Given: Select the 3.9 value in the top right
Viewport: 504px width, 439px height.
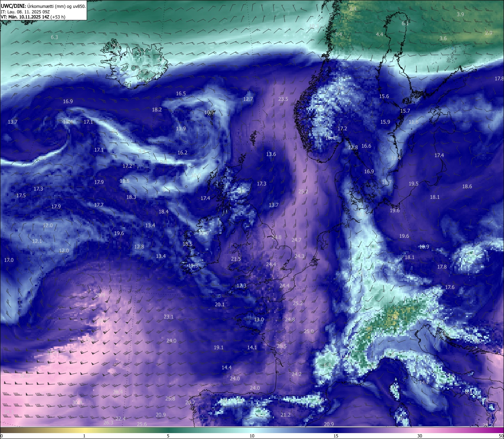Looking at the screenshot, I should pos(460,14).
